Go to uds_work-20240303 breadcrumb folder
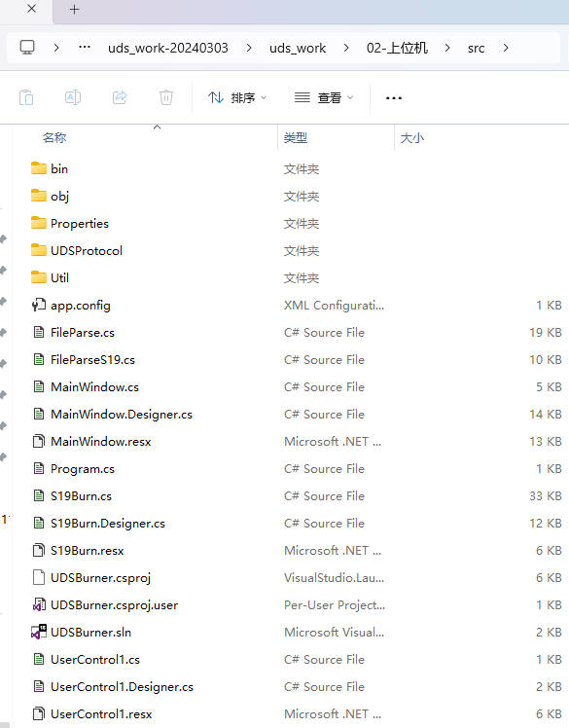Screen dimensions: 569x728 click(x=168, y=48)
